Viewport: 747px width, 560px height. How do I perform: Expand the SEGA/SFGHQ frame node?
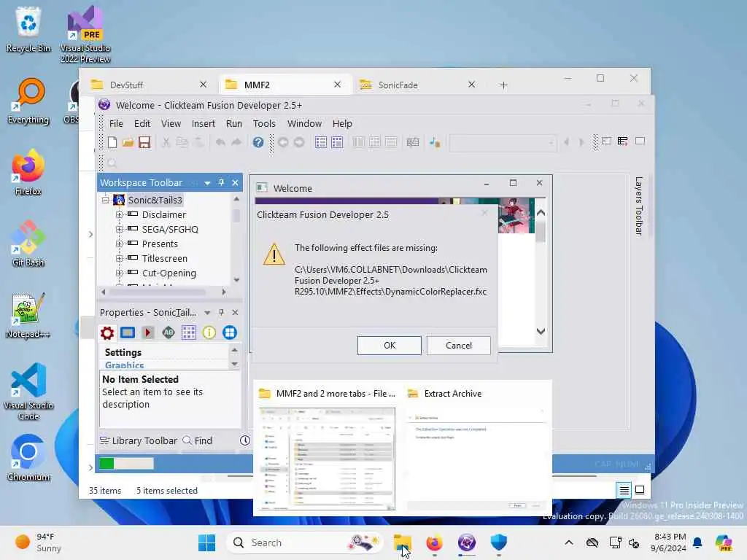[x=119, y=229]
